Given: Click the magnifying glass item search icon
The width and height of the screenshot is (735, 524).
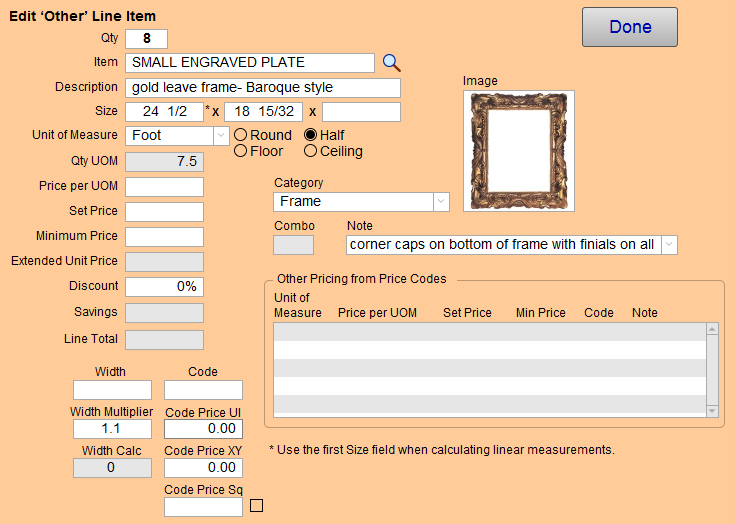Looking at the screenshot, I should pos(391,62).
